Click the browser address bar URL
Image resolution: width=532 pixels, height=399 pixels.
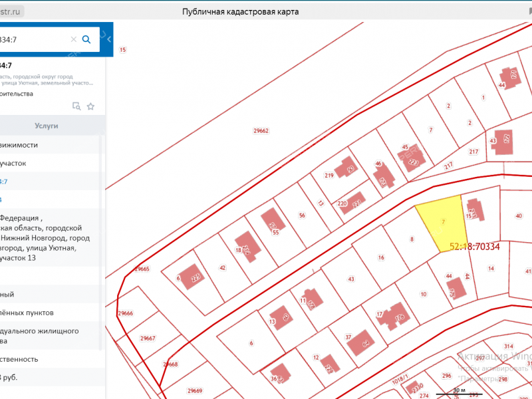12,11
